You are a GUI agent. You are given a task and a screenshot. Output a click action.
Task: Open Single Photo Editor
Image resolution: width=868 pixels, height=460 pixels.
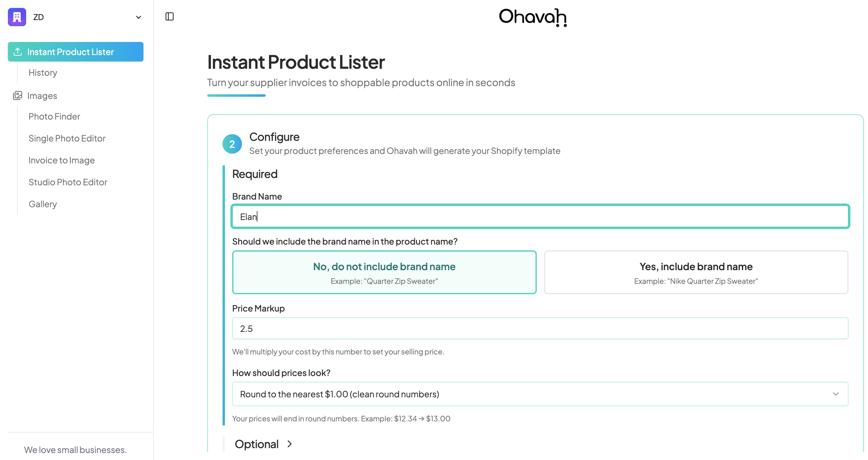(x=67, y=139)
